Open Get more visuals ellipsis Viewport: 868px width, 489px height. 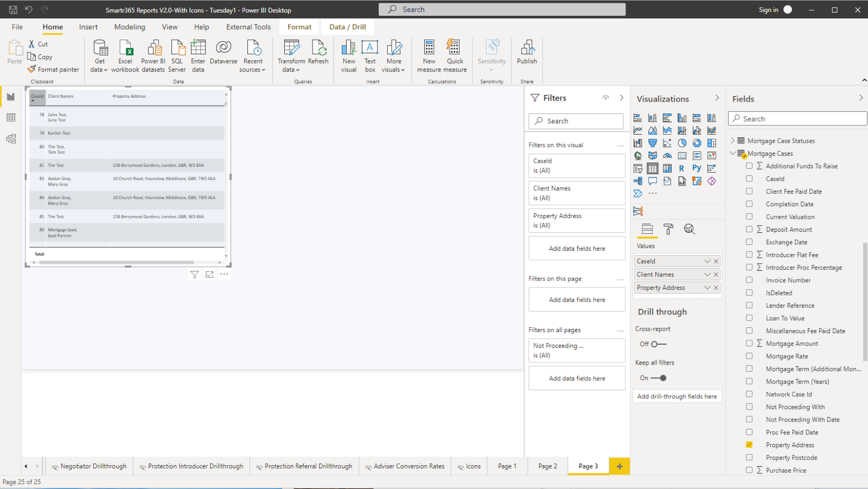point(653,193)
